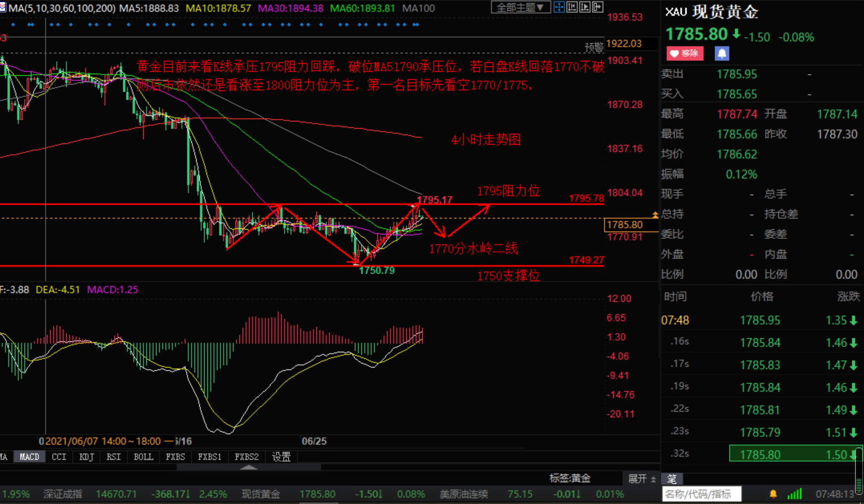Click 深证成指 in the status ticker

(63, 494)
